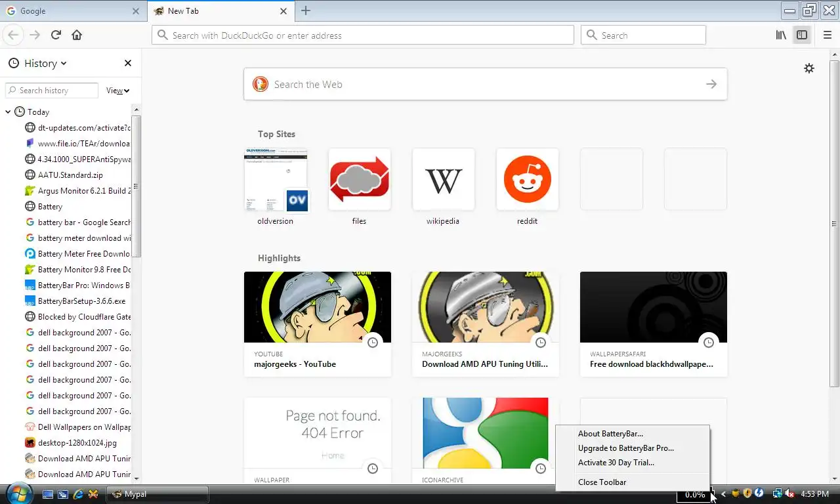
Task: Open battery meter download history entry
Action: click(77, 238)
